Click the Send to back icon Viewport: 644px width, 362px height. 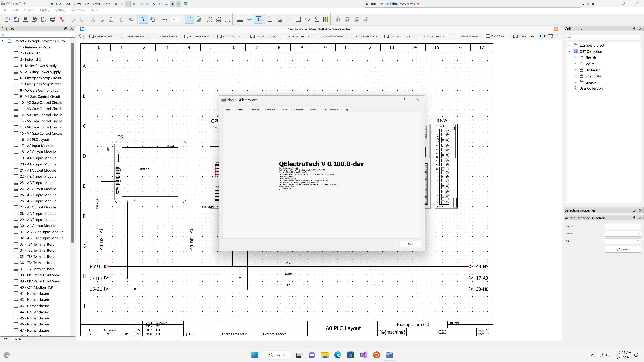[x=365, y=19]
